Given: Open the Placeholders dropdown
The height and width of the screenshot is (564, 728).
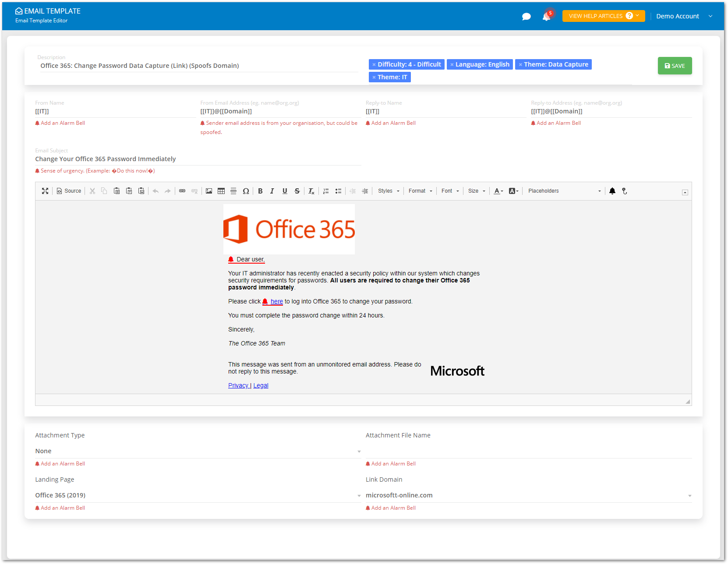Looking at the screenshot, I should [x=564, y=191].
